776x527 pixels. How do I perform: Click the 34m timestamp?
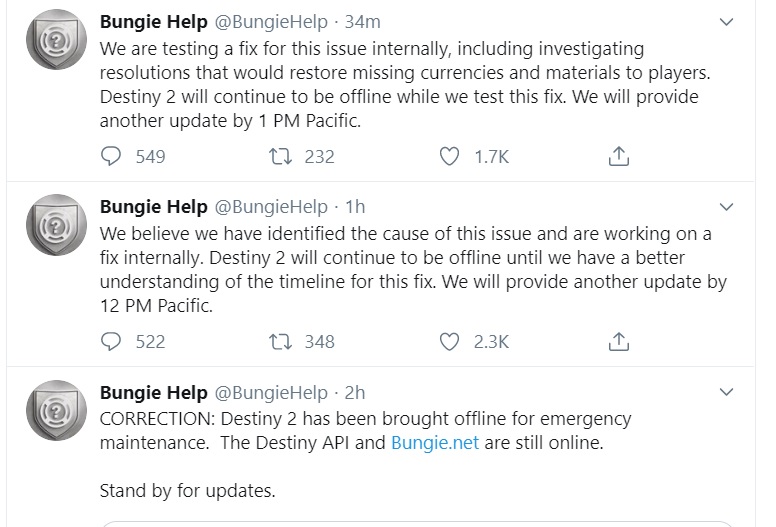[365, 21]
